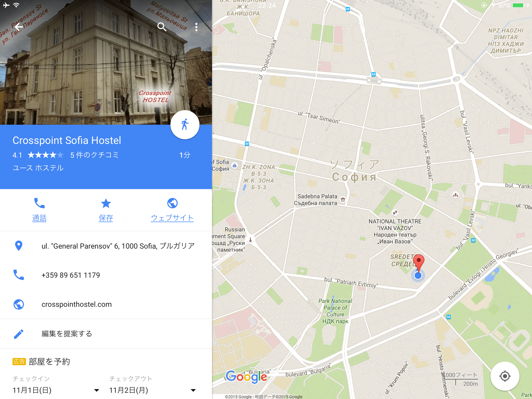Open search with the magnifier icon

(162, 27)
